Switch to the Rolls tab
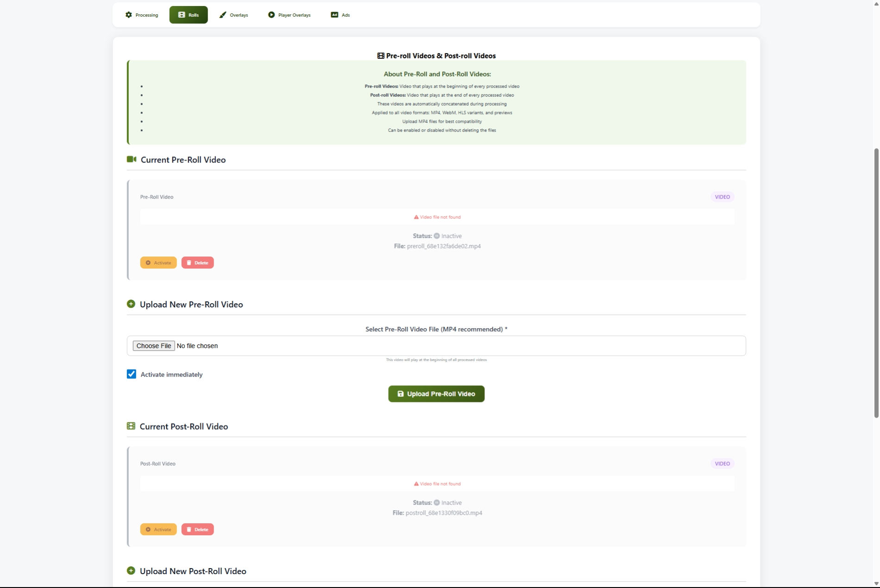Image resolution: width=880 pixels, height=588 pixels. 189,15
